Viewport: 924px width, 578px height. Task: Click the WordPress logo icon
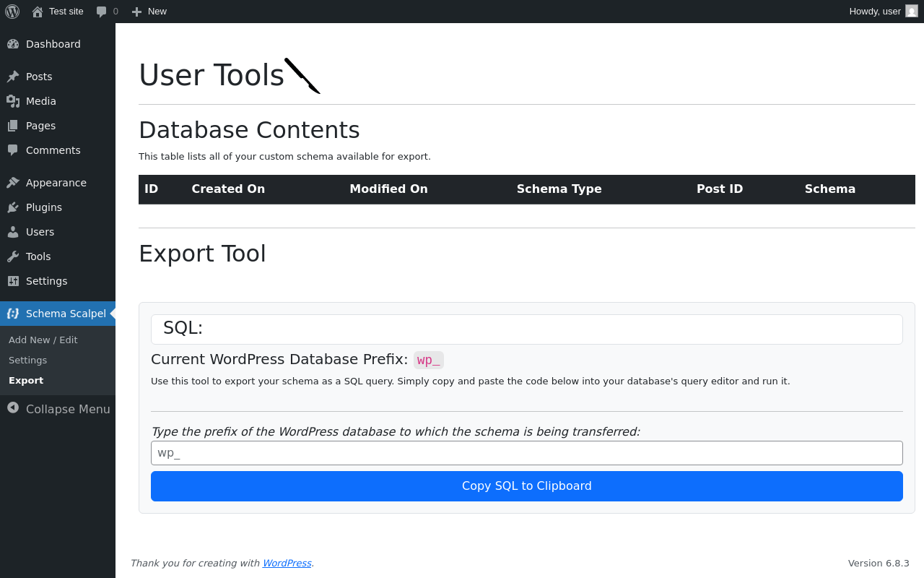pos(12,12)
